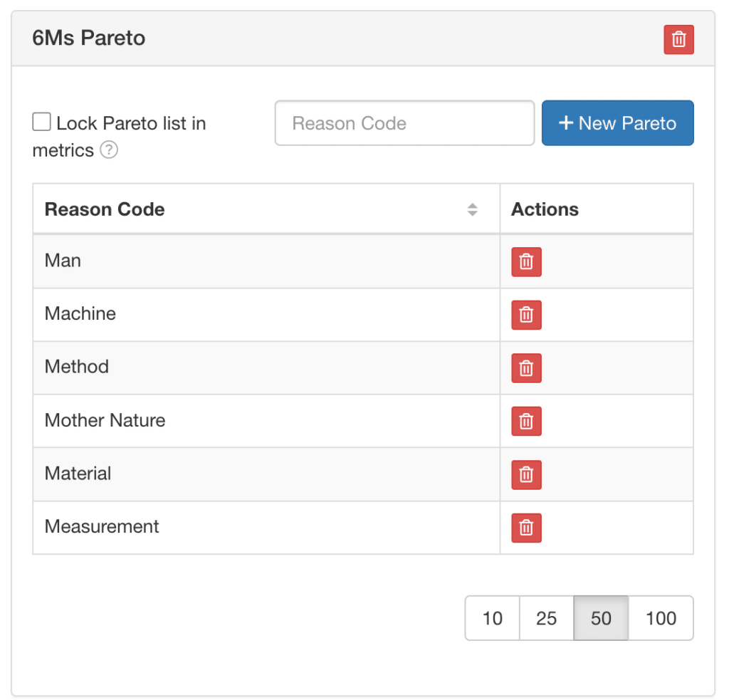The width and height of the screenshot is (729, 700).
Task: Enable the Lock Pareto list checkbox
Action: 42,122
